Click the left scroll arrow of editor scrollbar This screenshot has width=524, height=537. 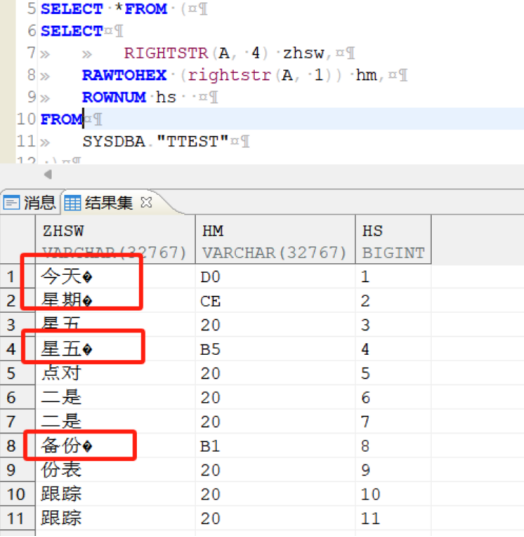tap(48, 175)
